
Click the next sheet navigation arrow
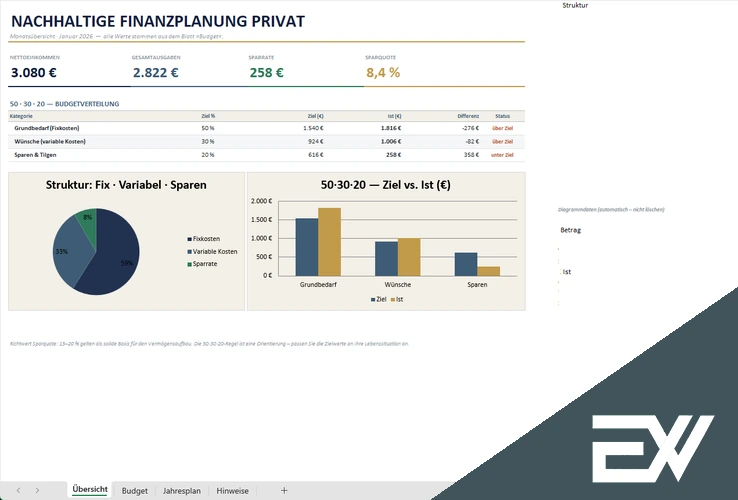(37, 491)
